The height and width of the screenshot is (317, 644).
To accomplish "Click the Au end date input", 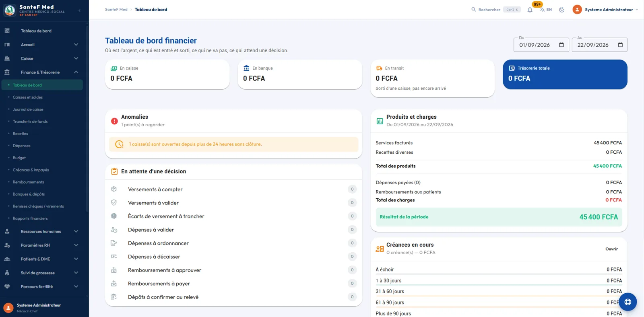I will pyautogui.click(x=600, y=45).
